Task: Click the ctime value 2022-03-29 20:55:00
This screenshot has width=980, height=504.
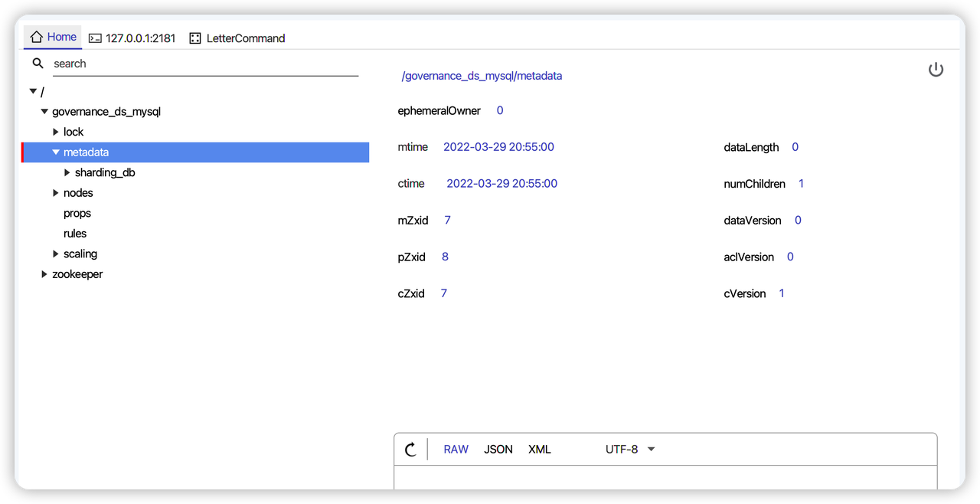Action: [x=502, y=184]
